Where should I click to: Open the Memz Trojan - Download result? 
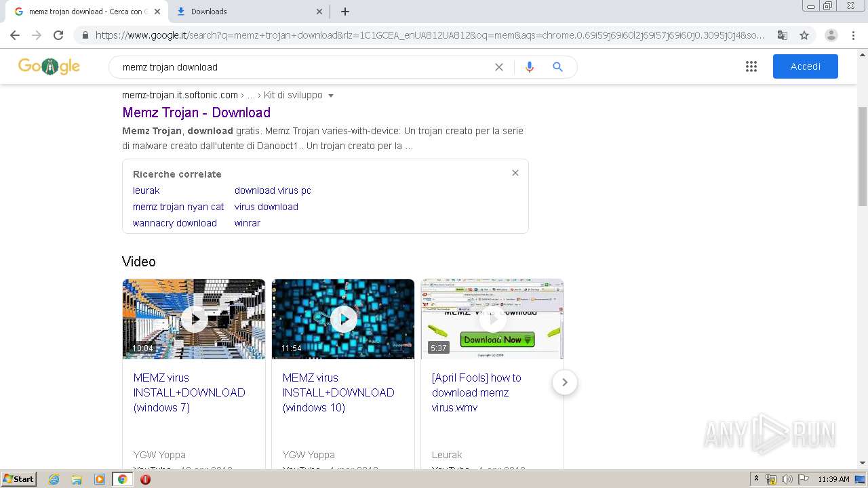196,113
